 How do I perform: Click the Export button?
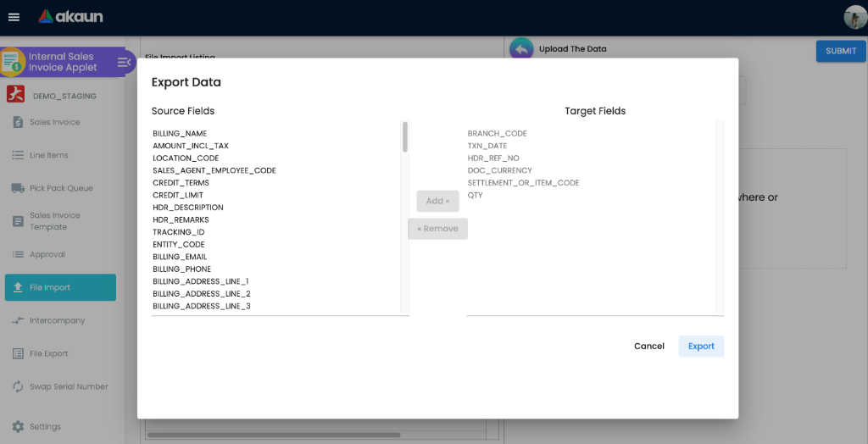(701, 346)
